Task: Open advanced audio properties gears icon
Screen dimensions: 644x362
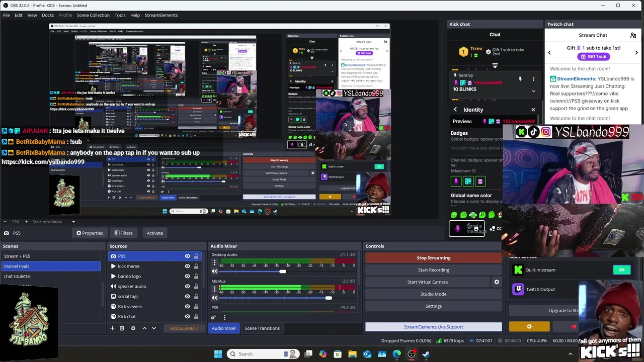Action: (213, 317)
